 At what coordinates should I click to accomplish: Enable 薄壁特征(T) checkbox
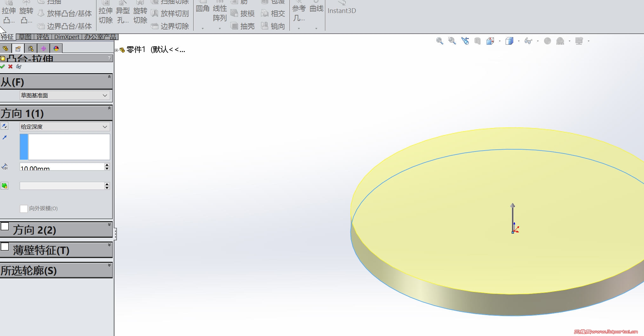pos(5,246)
